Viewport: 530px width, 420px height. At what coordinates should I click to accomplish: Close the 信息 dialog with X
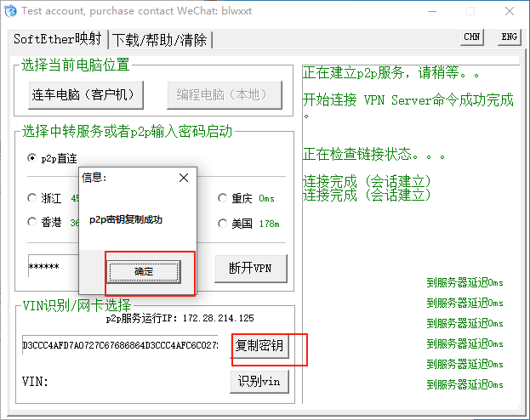[x=184, y=179]
